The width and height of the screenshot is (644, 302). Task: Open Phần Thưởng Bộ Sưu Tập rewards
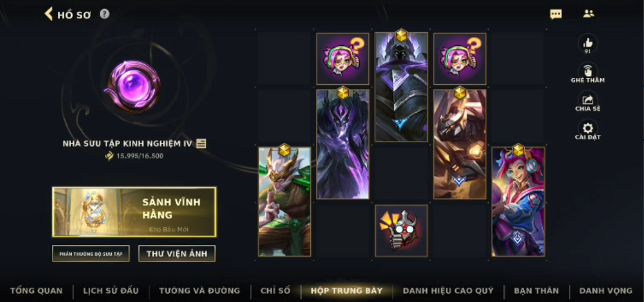coord(91,254)
